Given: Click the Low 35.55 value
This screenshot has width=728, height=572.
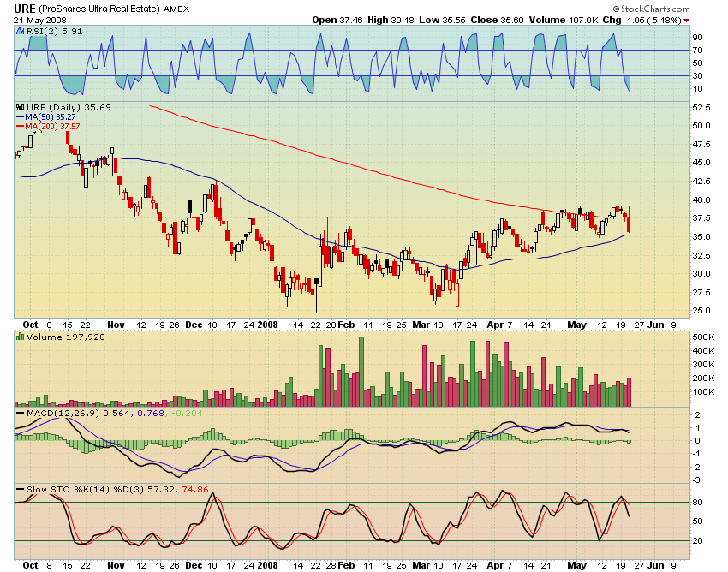Looking at the screenshot, I should tap(443, 20).
